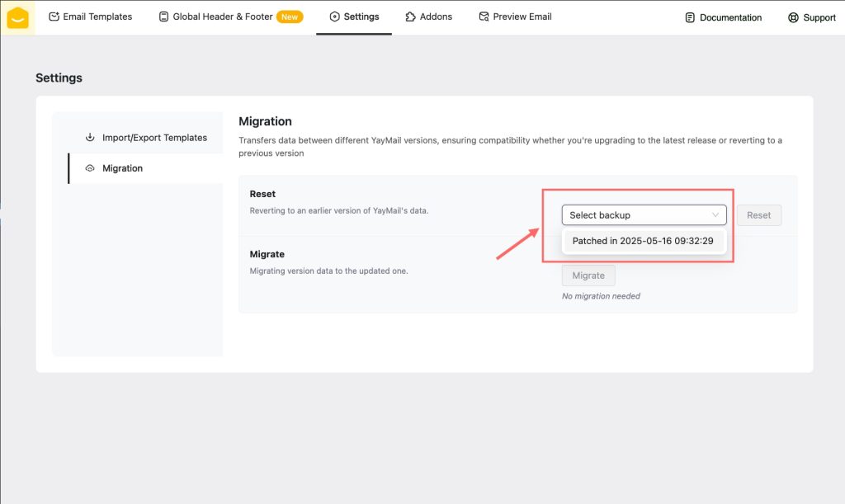Click the YayMail yellow logo icon
Viewport: 845px width, 504px height.
pyautogui.click(x=18, y=18)
